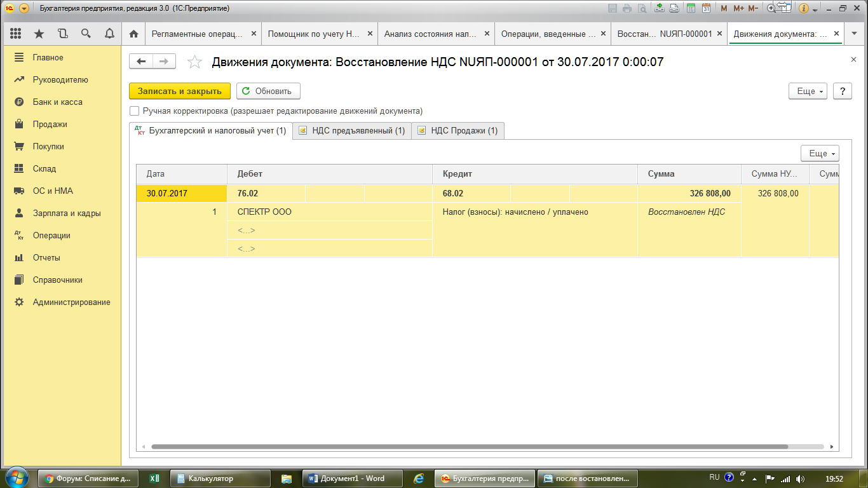Viewport: 868px width, 488px height.
Task: Open the Анализ состояния налогового учета tab
Action: (430, 34)
